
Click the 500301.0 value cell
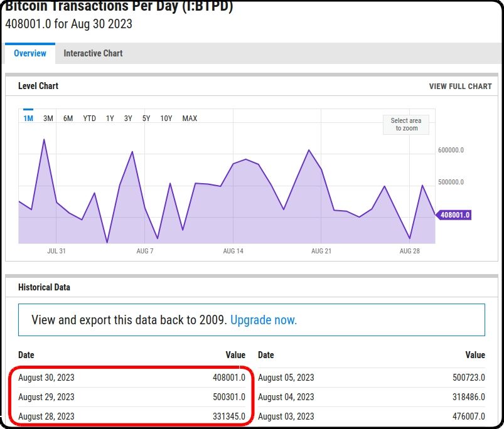click(229, 397)
